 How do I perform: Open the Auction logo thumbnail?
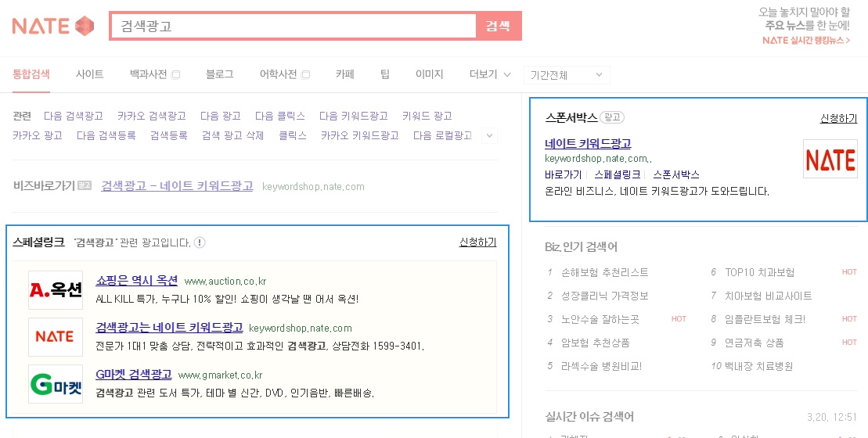pos(56,290)
